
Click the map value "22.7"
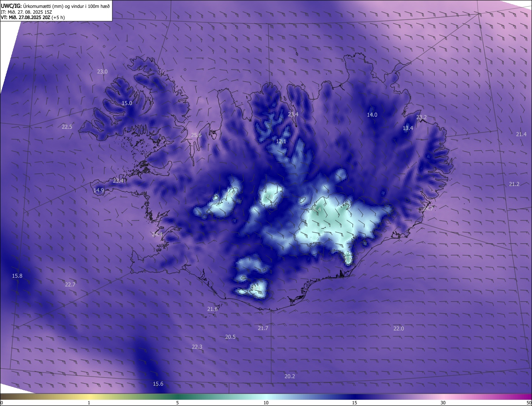70,284
